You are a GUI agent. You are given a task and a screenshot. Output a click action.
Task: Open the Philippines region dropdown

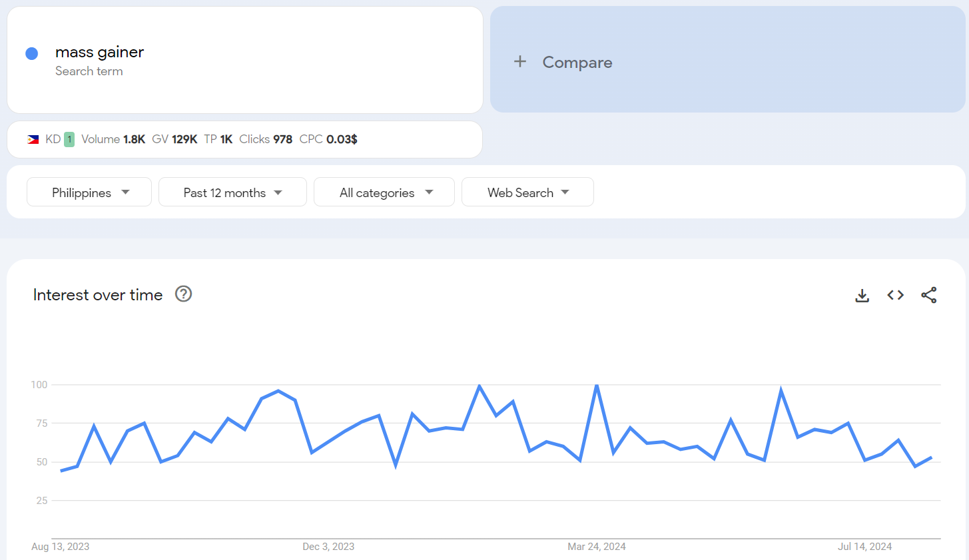[x=89, y=192]
